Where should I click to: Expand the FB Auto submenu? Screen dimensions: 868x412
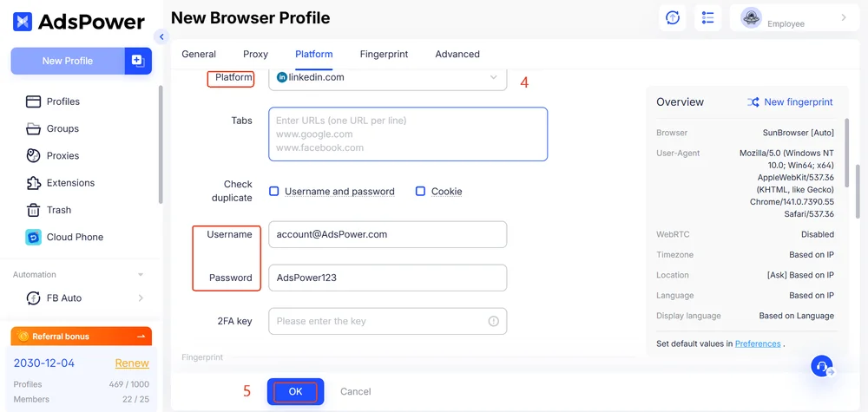141,298
